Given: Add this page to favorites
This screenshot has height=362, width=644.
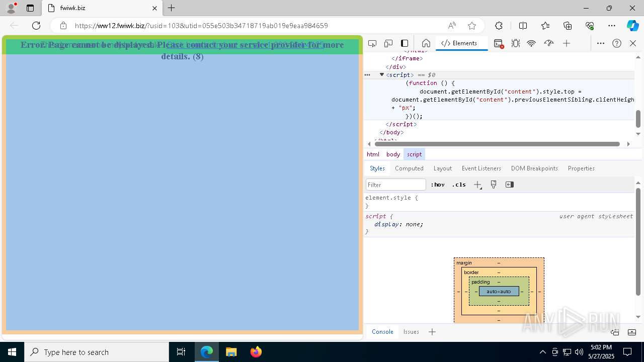Looking at the screenshot, I should pos(472,26).
